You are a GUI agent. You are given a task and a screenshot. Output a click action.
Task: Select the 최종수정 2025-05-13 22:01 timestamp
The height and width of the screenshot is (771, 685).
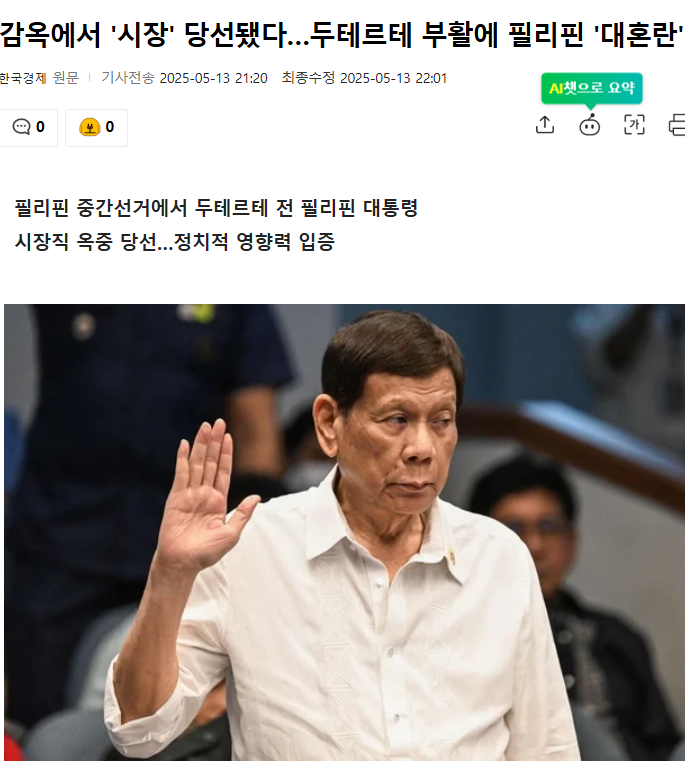[x=364, y=78]
